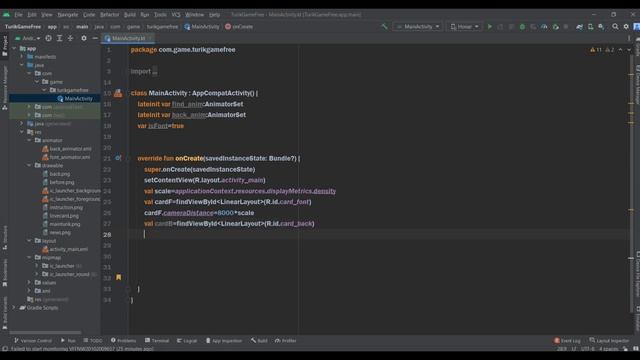Screen dimensions: 640x360
Task: Open the Refactor menu
Action: 109,15
